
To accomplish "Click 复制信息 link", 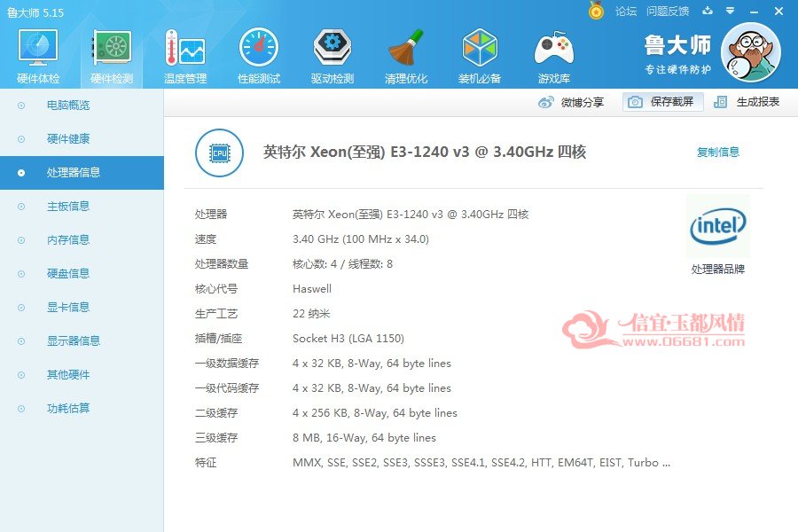I will [x=717, y=152].
